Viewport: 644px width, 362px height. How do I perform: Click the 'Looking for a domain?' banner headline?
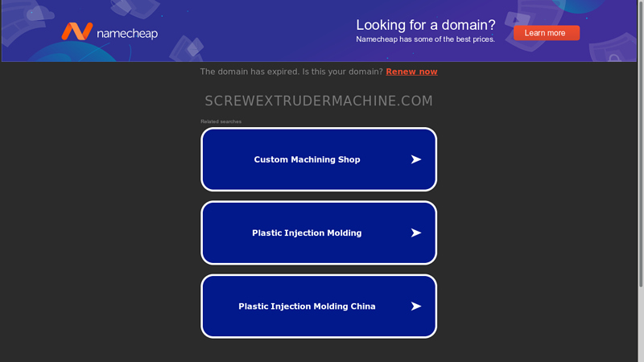[426, 25]
